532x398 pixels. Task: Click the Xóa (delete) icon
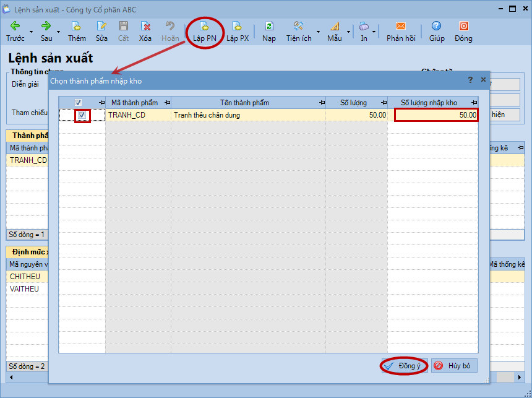(145, 27)
